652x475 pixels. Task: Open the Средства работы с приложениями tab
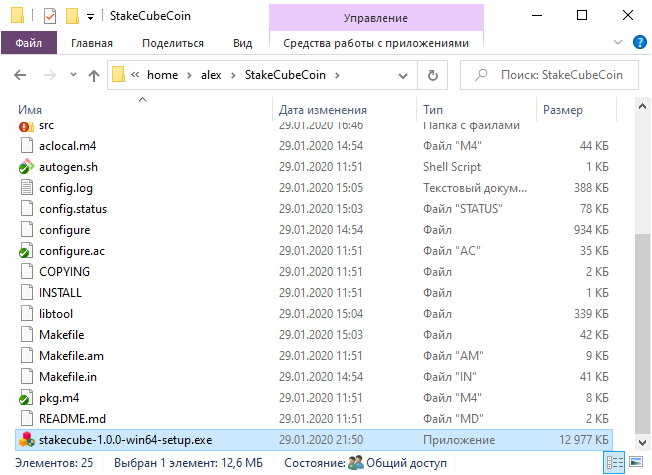(x=376, y=43)
